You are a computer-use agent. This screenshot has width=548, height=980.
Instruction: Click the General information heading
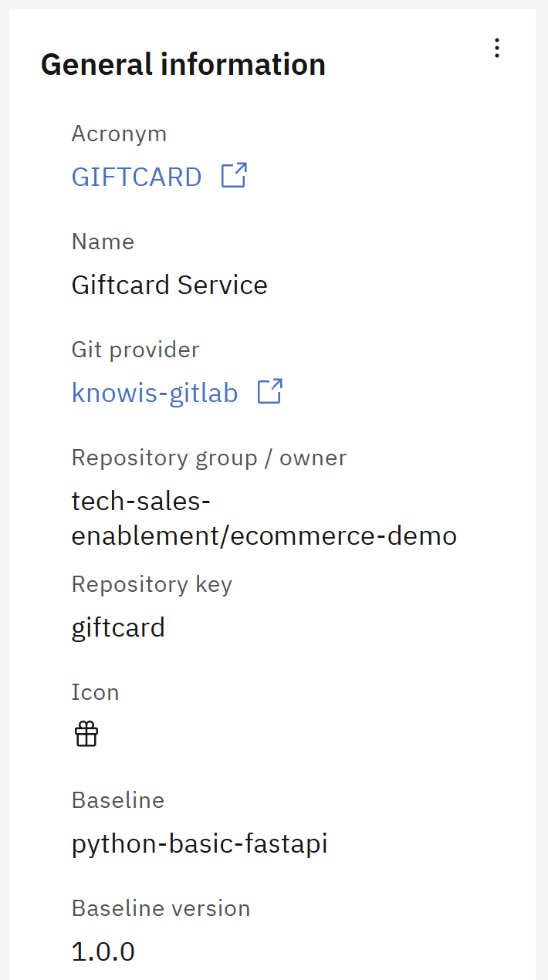tap(183, 64)
